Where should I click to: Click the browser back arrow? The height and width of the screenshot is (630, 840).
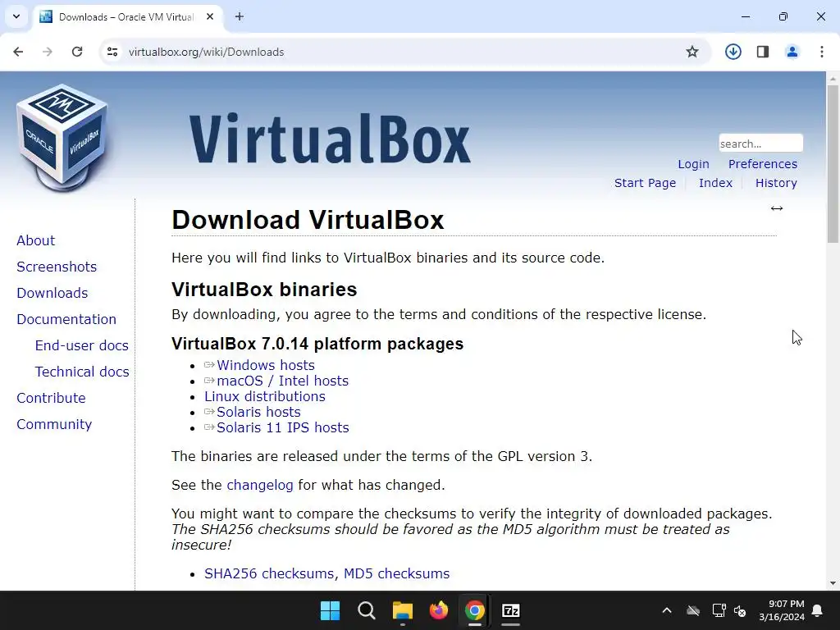tap(18, 52)
